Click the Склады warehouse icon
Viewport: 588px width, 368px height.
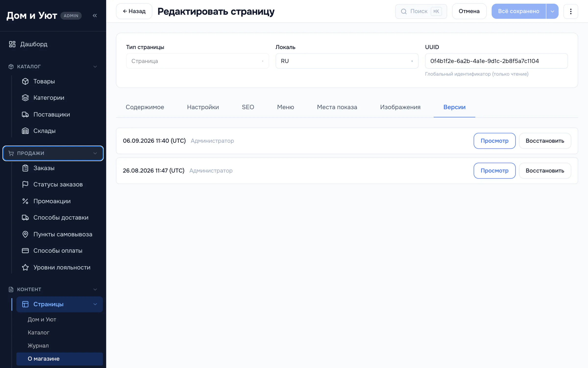point(25,131)
